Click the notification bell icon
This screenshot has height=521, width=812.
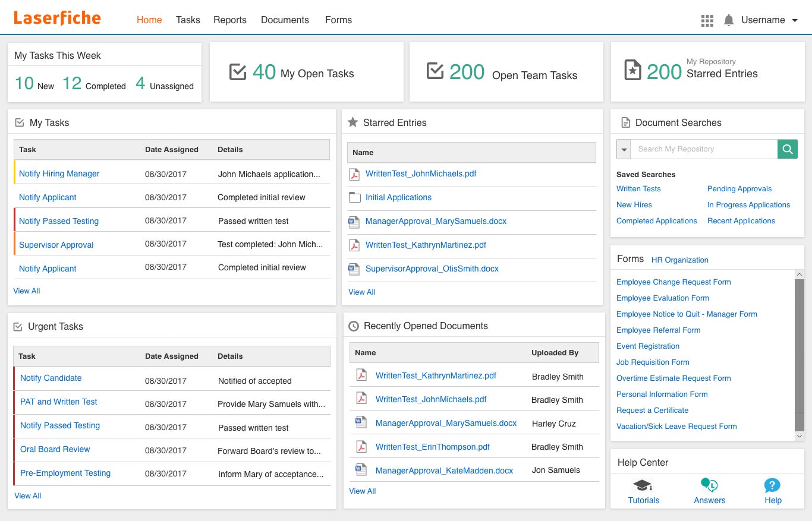[x=728, y=20]
